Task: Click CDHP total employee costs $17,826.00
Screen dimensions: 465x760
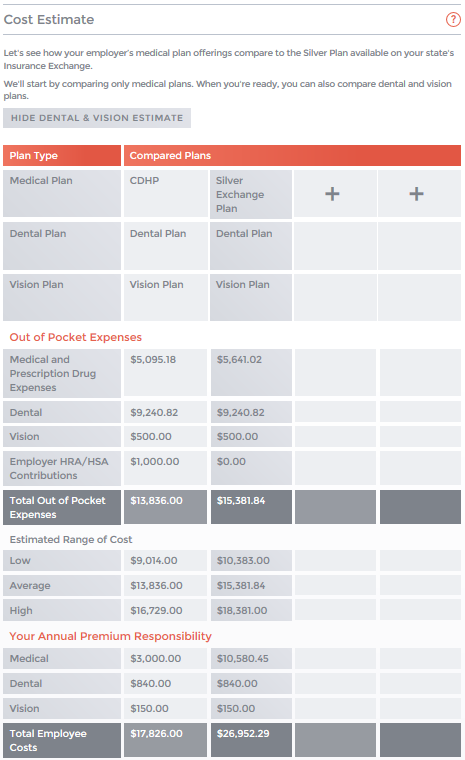Action: [x=165, y=740]
